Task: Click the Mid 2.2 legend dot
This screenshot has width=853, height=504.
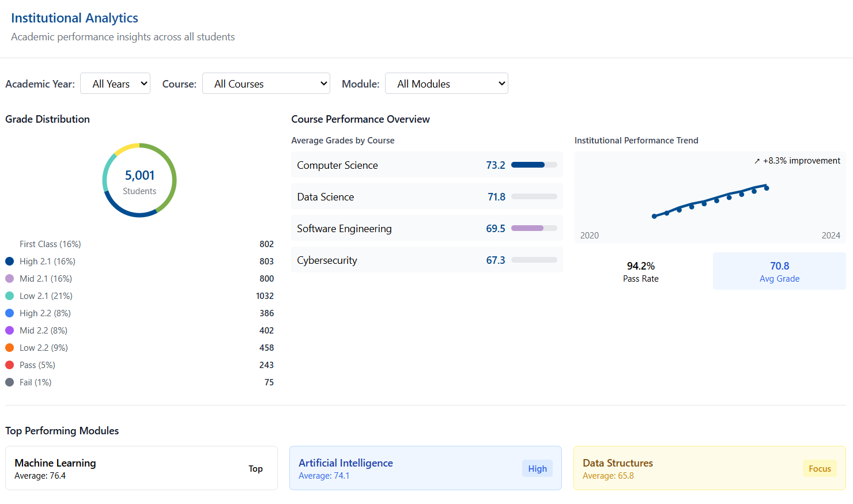Action: click(9, 330)
